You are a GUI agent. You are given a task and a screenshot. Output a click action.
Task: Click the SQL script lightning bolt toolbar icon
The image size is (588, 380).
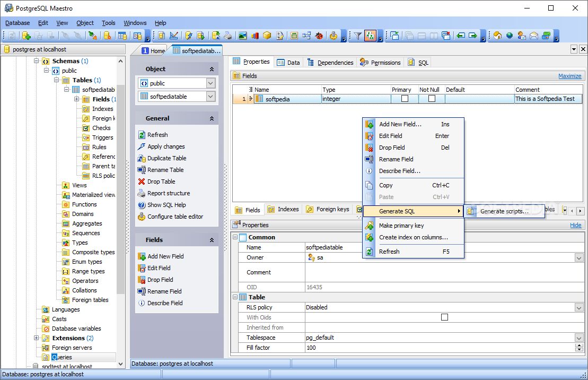coord(189,36)
